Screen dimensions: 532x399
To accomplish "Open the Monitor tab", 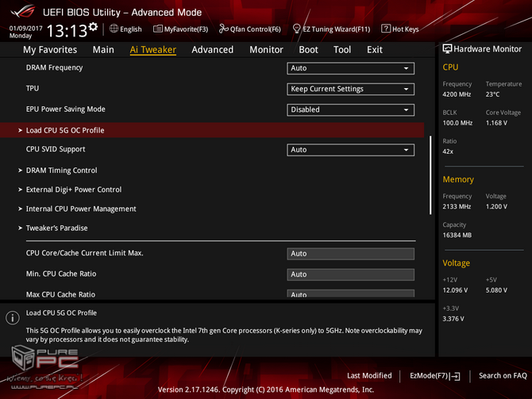I will (x=266, y=50).
